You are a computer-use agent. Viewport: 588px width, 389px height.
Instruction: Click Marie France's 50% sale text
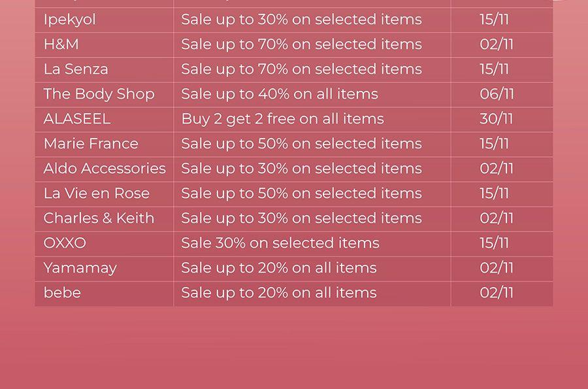pos(301,144)
